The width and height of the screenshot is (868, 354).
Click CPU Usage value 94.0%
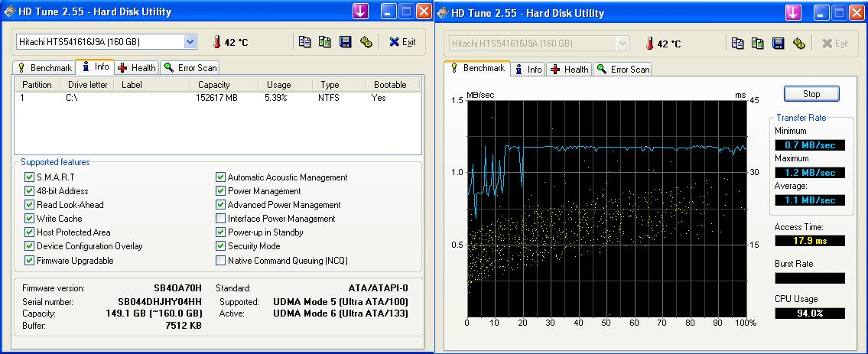pos(809,313)
